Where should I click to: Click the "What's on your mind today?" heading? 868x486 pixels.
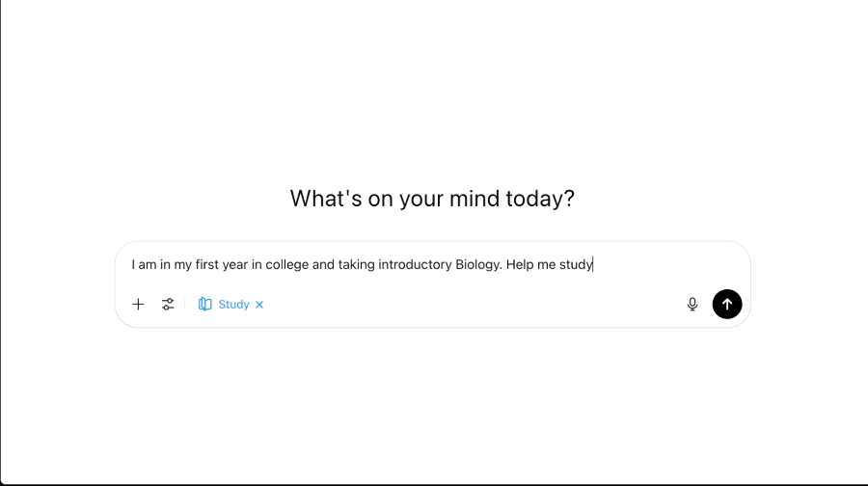coord(432,199)
